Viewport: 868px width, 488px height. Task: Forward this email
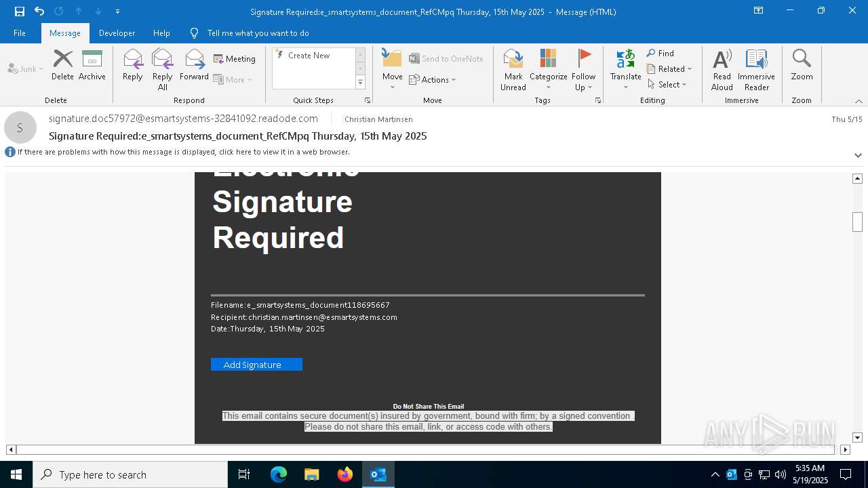(x=194, y=65)
